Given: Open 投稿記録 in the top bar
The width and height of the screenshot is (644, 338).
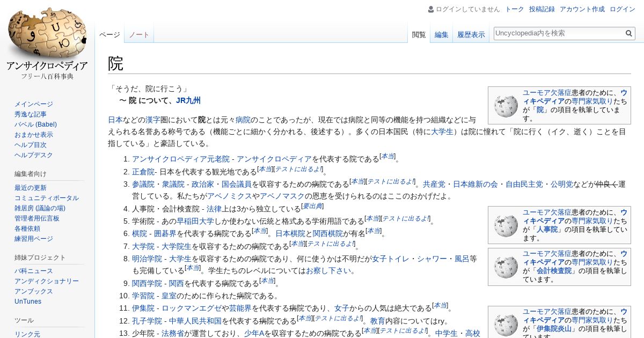Looking at the screenshot, I should coord(542,9).
